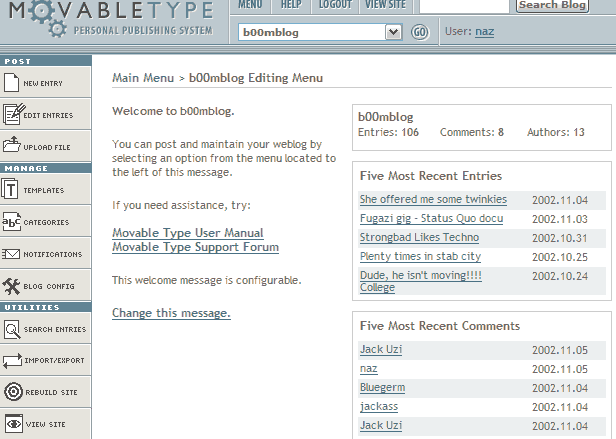Open entry Strongbad Likes Techno
This screenshot has height=439, width=616.
point(419,237)
